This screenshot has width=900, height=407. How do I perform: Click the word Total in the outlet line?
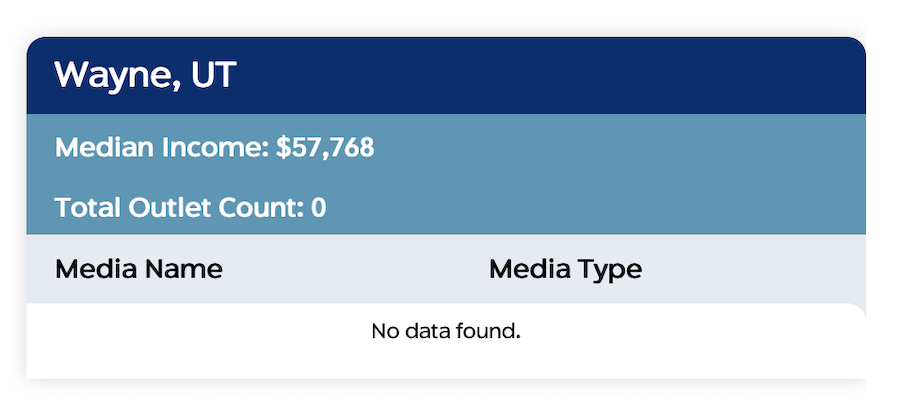[88, 208]
